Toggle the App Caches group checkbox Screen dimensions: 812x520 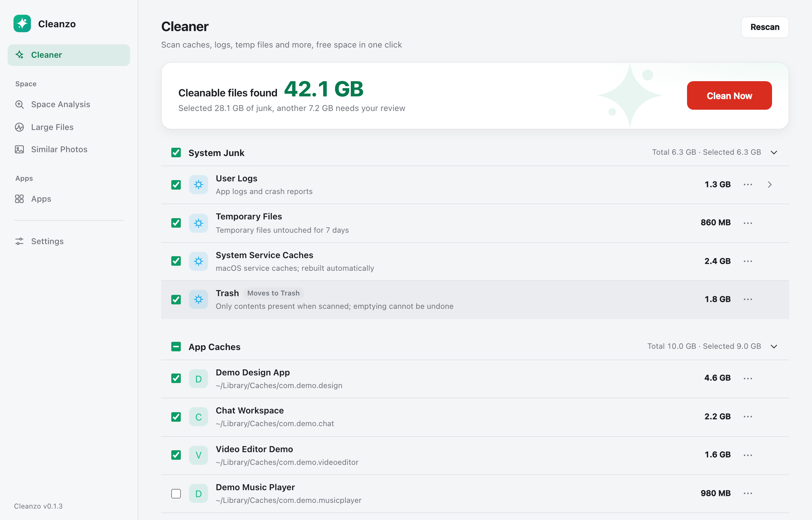[x=176, y=347]
